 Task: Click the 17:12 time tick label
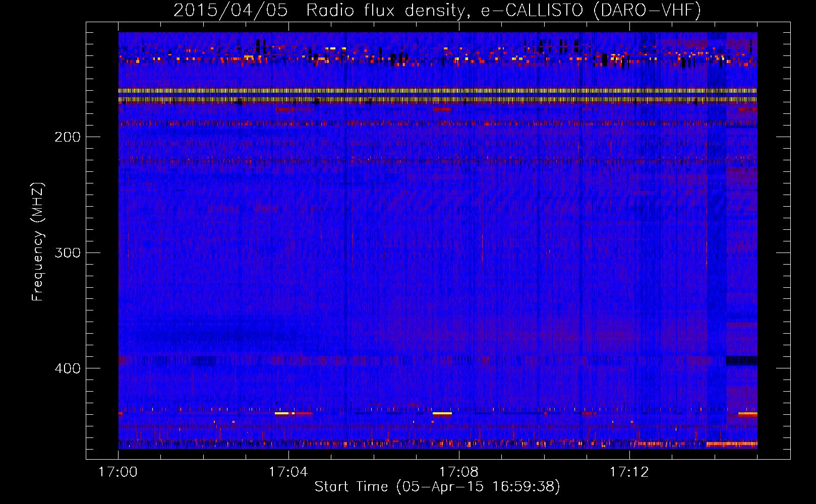coord(629,472)
